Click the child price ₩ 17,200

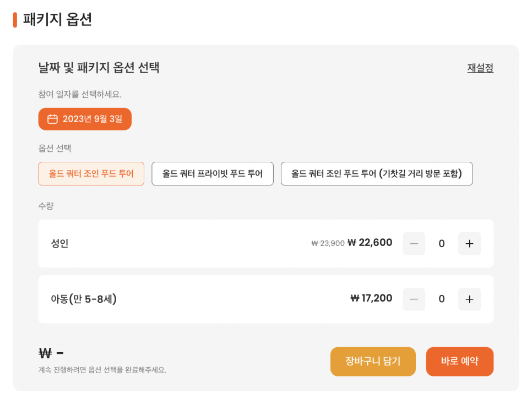[x=371, y=298]
